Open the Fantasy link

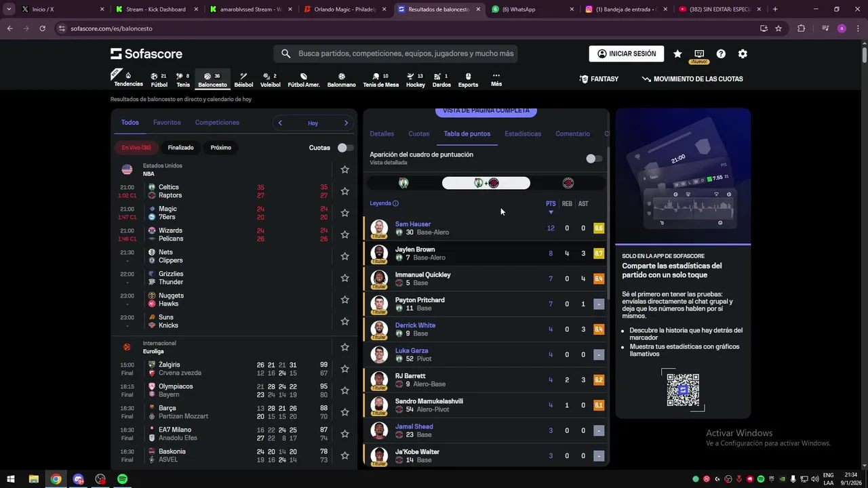pos(599,79)
